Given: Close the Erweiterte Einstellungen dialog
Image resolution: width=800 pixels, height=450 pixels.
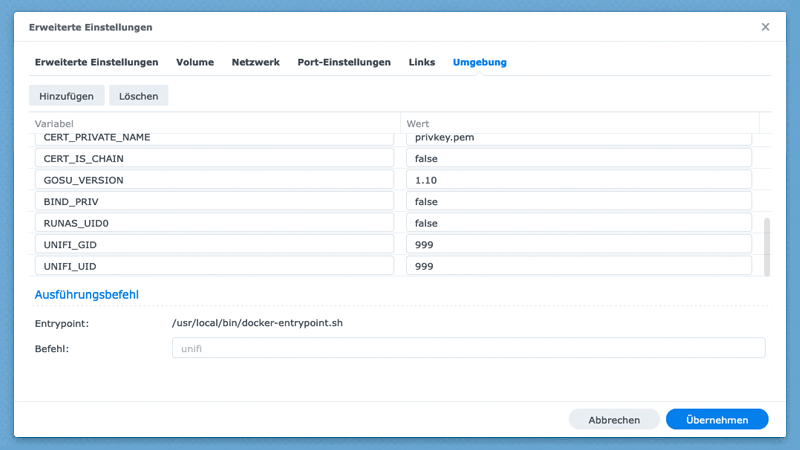Looking at the screenshot, I should [765, 27].
